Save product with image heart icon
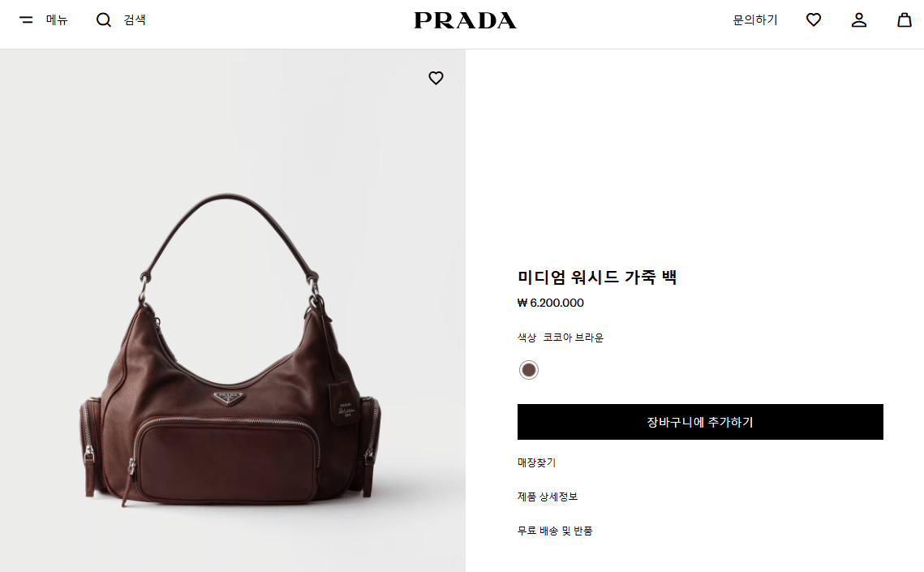Viewport: 924px width, 572px height. 436,78
